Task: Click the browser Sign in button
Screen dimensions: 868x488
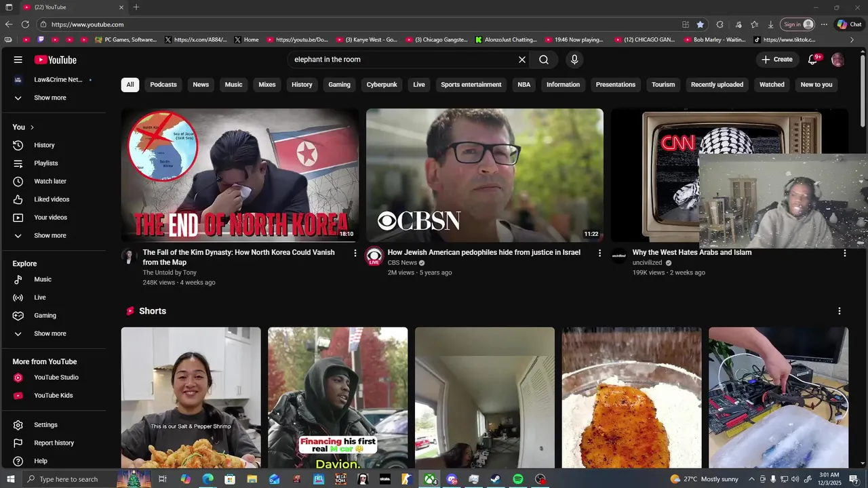Action: 797,24
